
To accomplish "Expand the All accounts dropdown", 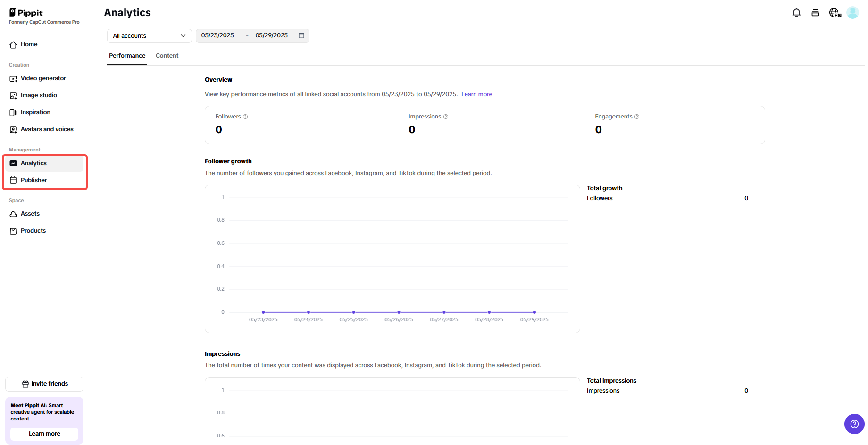I will pyautogui.click(x=149, y=35).
